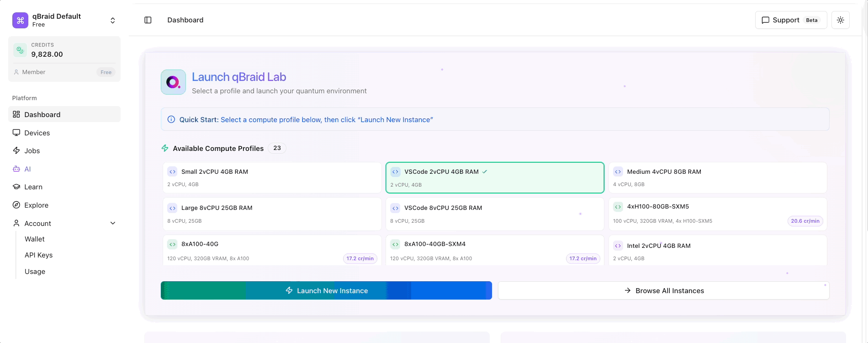The image size is (868, 343).
Task: Click the 9,828.00 credits value
Action: coord(47,54)
